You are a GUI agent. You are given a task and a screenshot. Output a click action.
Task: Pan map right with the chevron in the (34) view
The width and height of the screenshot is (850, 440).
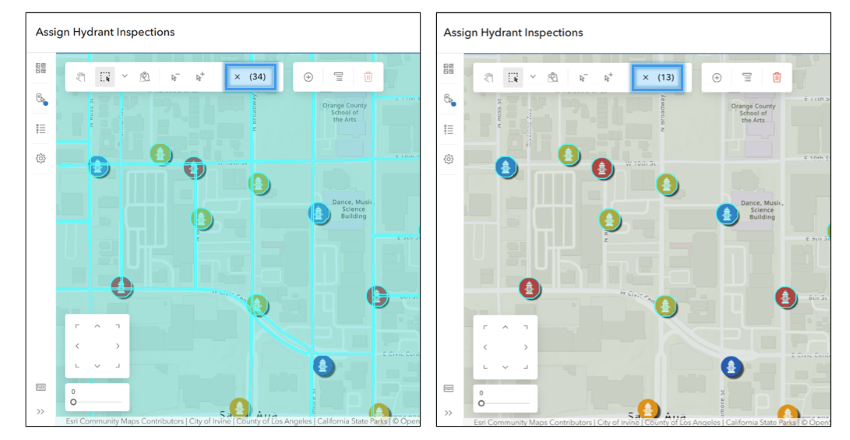(x=117, y=346)
